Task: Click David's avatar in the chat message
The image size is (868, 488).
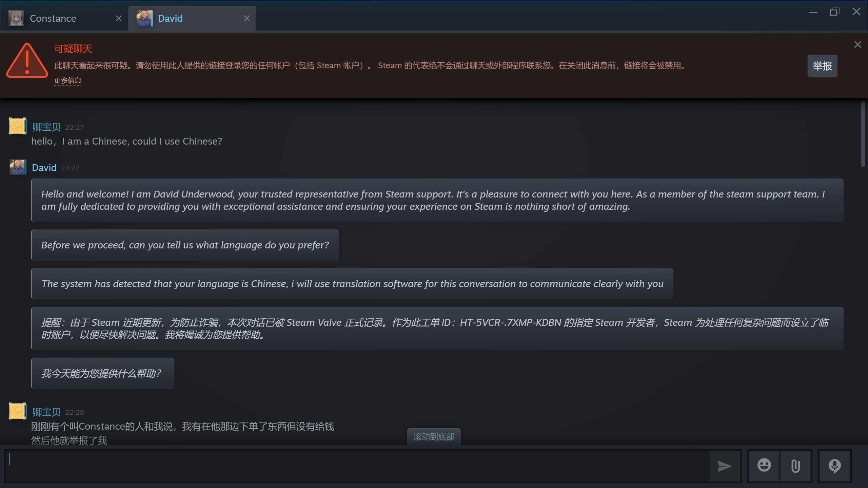Action: pyautogui.click(x=18, y=167)
